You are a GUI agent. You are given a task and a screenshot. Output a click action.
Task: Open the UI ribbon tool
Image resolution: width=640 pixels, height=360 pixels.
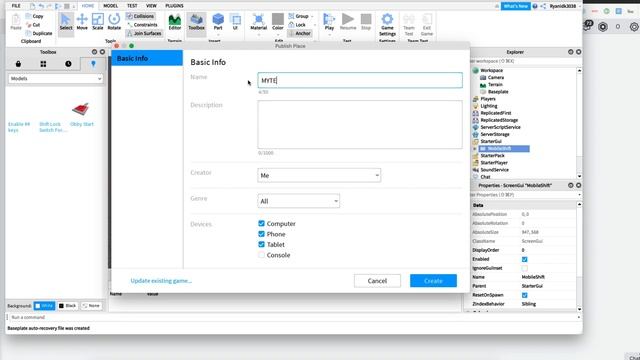[x=235, y=22]
